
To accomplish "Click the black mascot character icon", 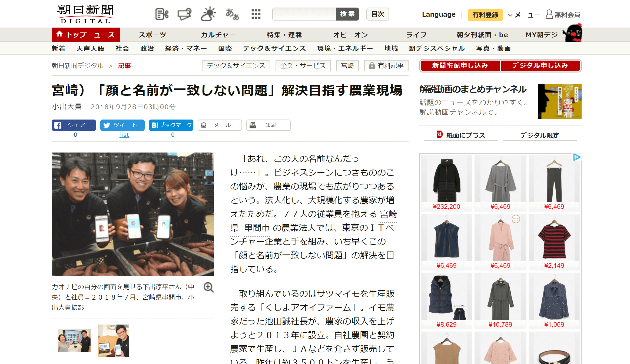I will (573, 33).
